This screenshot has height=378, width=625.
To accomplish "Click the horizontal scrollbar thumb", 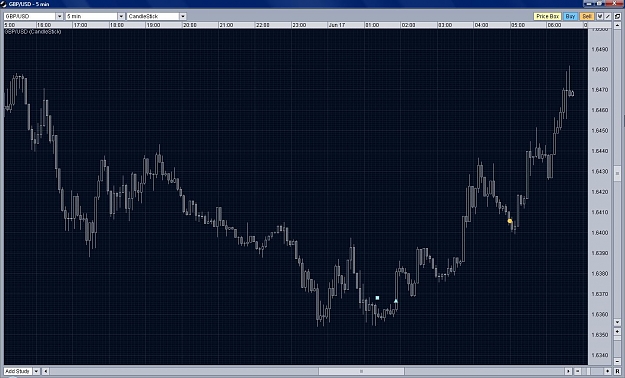I will pos(361,371).
